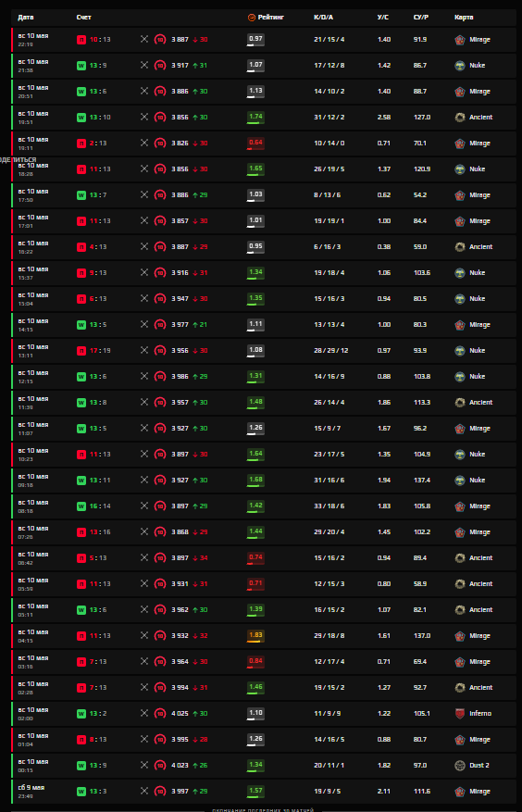Click the green 1.68 rating badge
Screen dimensions: 522x812
tap(255, 481)
